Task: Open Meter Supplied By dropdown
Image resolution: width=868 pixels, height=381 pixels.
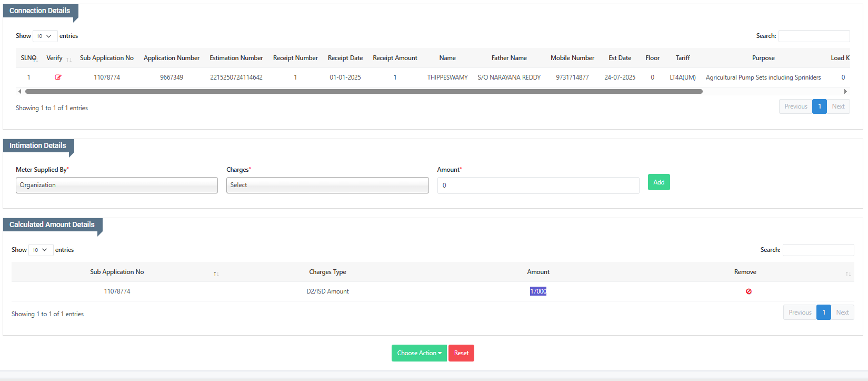Action: (116, 185)
